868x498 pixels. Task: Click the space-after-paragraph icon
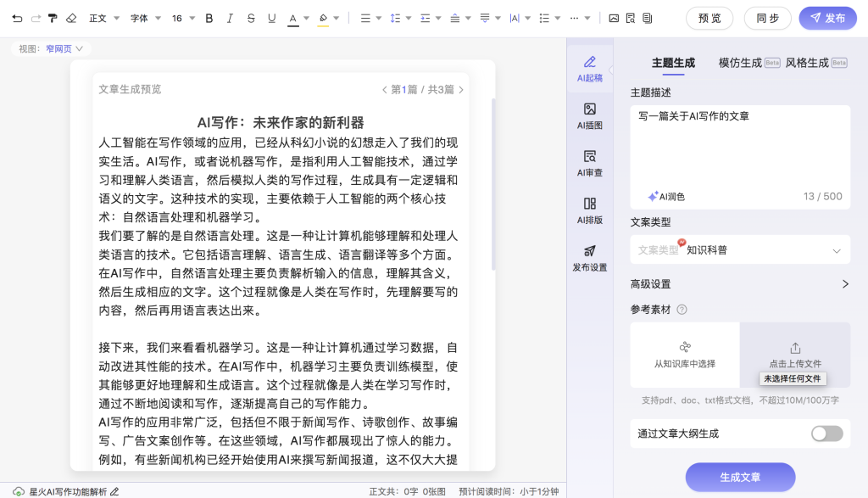(485, 19)
